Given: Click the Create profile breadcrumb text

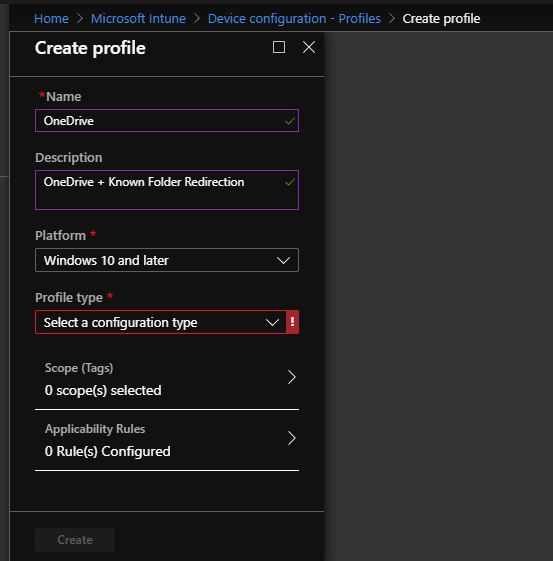Looking at the screenshot, I should pos(441,18).
